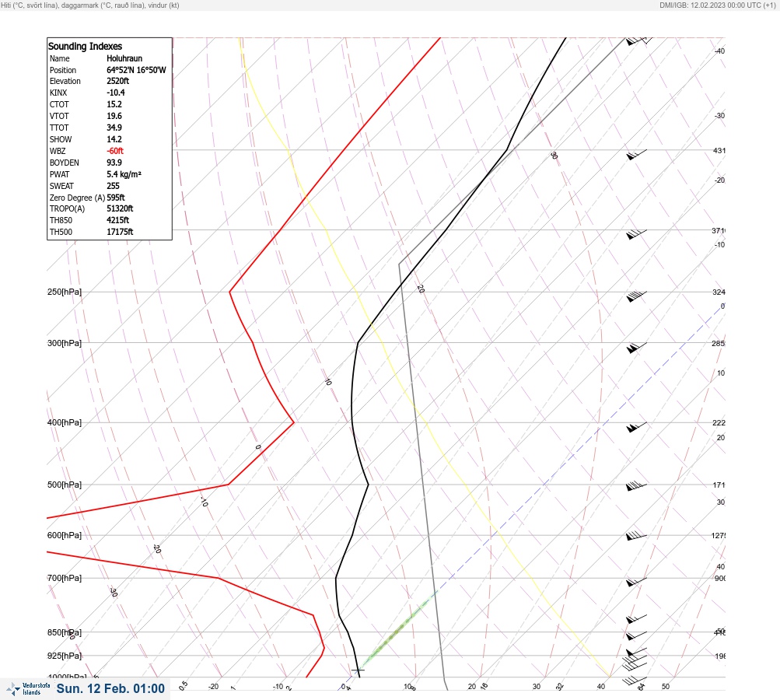Select the TH850 value '4215ft'
Image resolution: width=780 pixels, height=700 pixels.
pyautogui.click(x=118, y=220)
